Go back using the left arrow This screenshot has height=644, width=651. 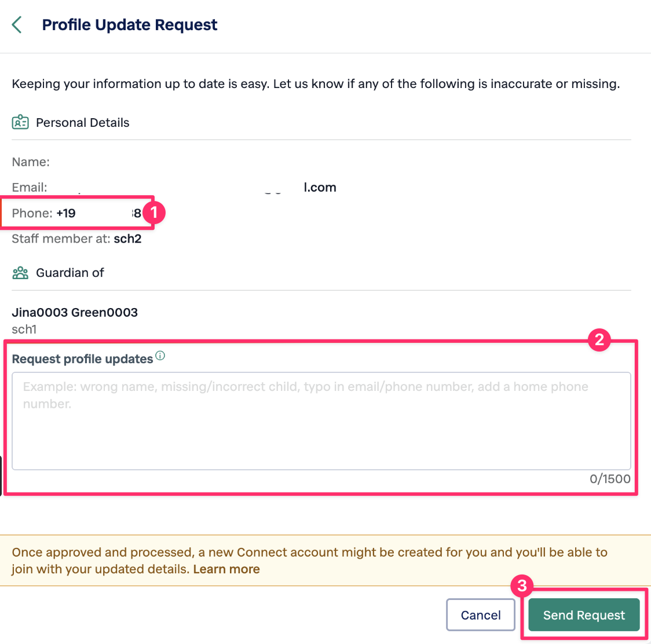pyautogui.click(x=17, y=25)
